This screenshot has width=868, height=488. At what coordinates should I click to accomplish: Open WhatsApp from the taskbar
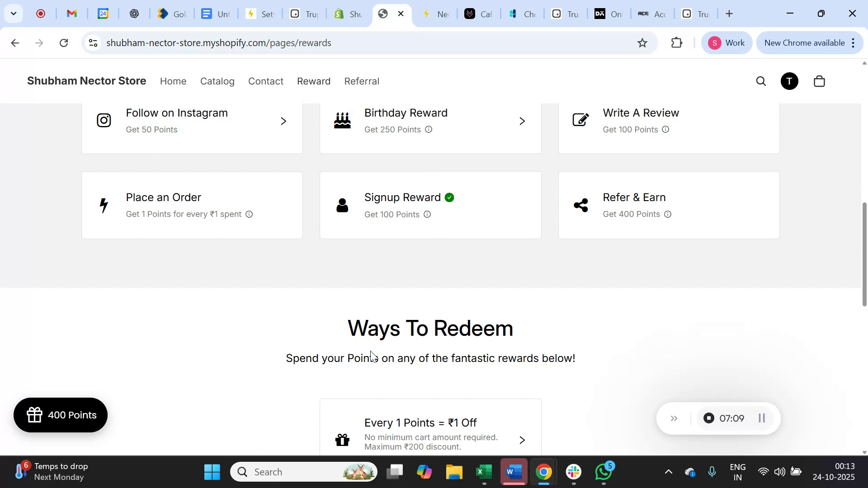pyautogui.click(x=604, y=472)
